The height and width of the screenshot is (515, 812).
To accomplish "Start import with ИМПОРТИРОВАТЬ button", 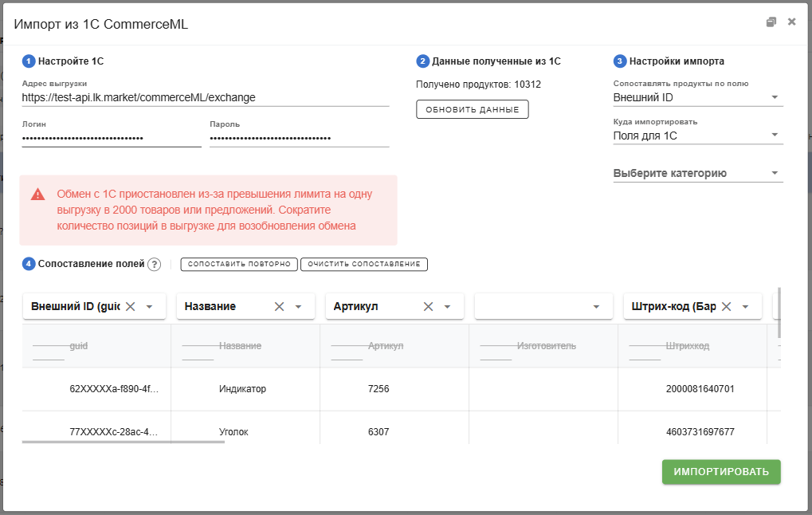I will 721,472.
